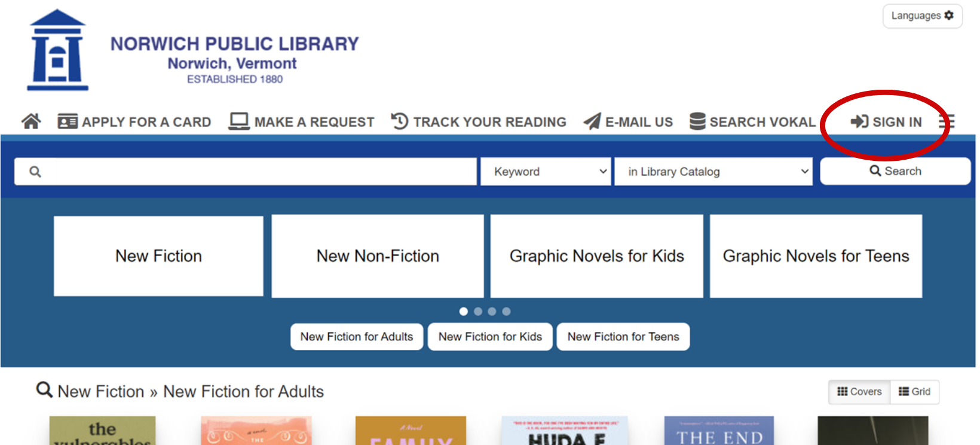Click the Norwich Public Library building logo
Screen dimensions: 980x445
click(x=57, y=50)
